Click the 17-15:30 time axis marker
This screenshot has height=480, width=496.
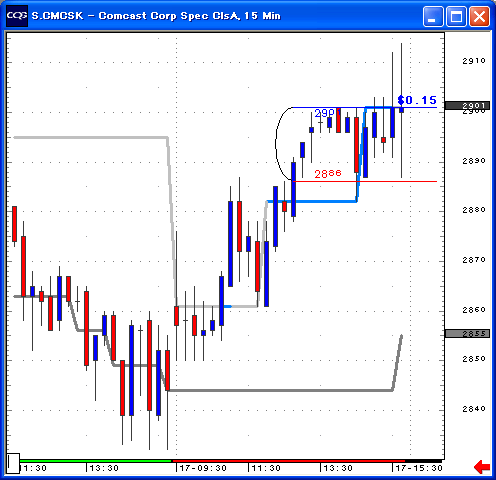(419, 468)
